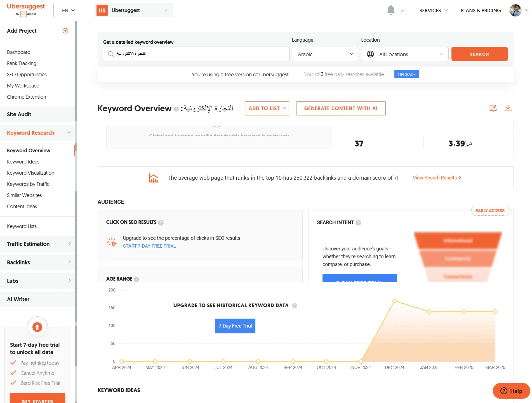The height and width of the screenshot is (403, 532).
Task: Click the Keyword Overview help question icon
Action: (x=176, y=109)
